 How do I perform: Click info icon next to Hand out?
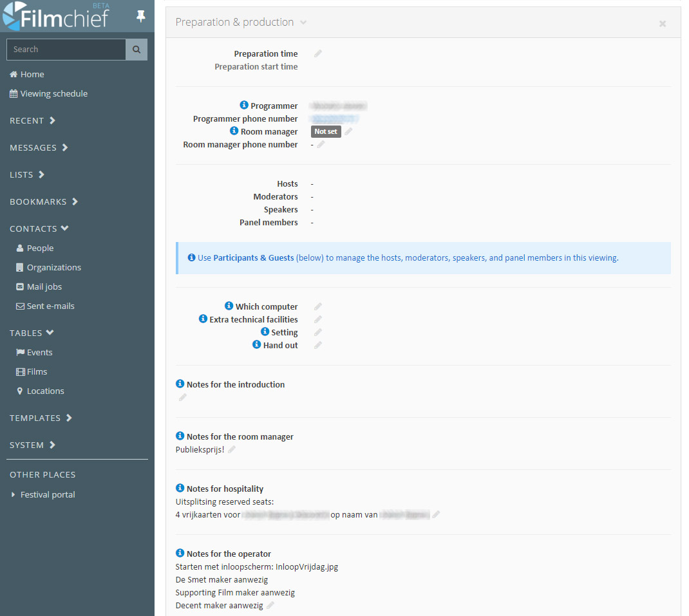coord(256,345)
